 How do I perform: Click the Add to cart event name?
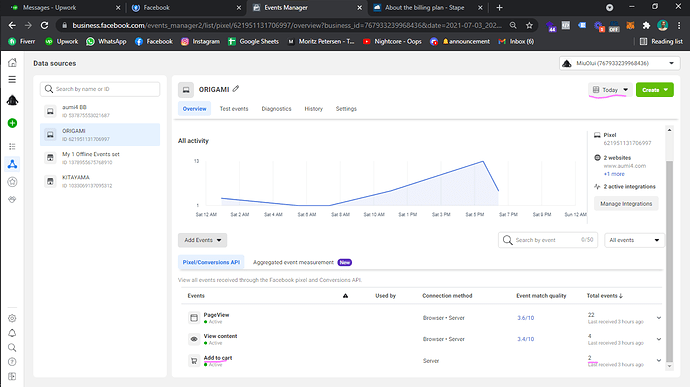pos(218,358)
